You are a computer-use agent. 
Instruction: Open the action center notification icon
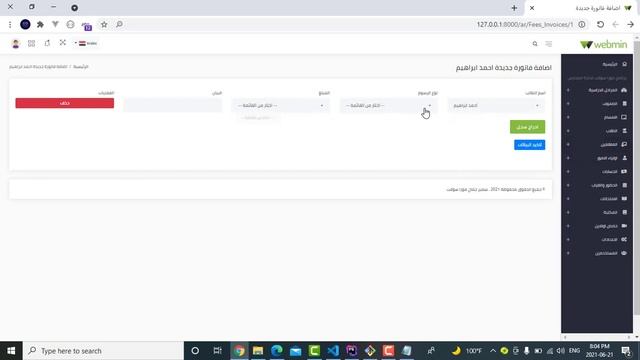pos(626,351)
